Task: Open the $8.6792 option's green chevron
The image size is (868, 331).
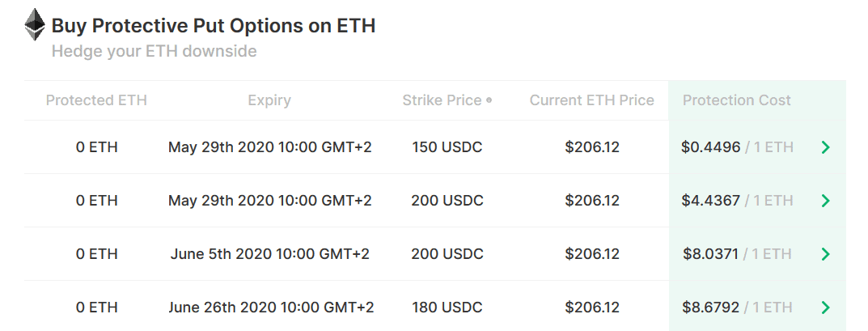Action: click(825, 308)
